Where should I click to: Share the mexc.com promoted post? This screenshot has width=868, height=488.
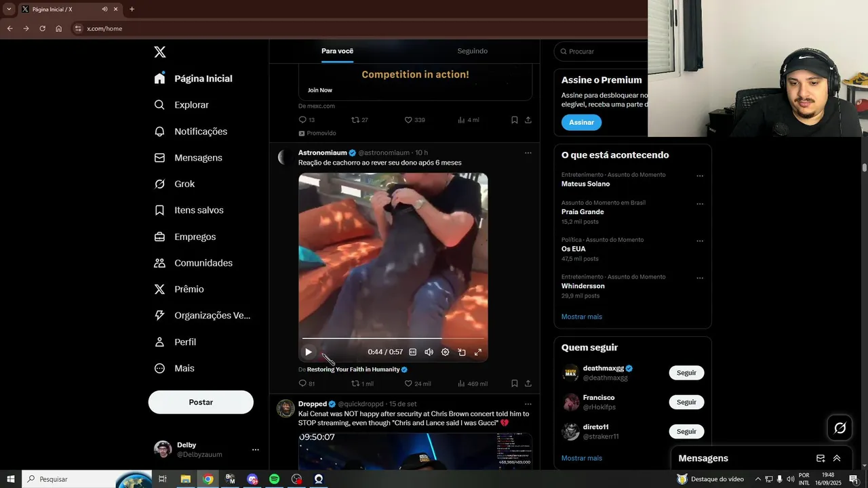click(x=528, y=120)
